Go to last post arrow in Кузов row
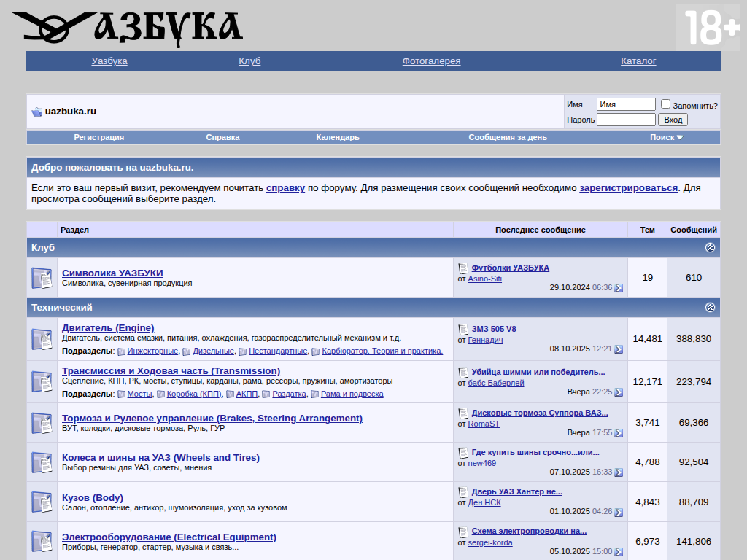 (619, 512)
